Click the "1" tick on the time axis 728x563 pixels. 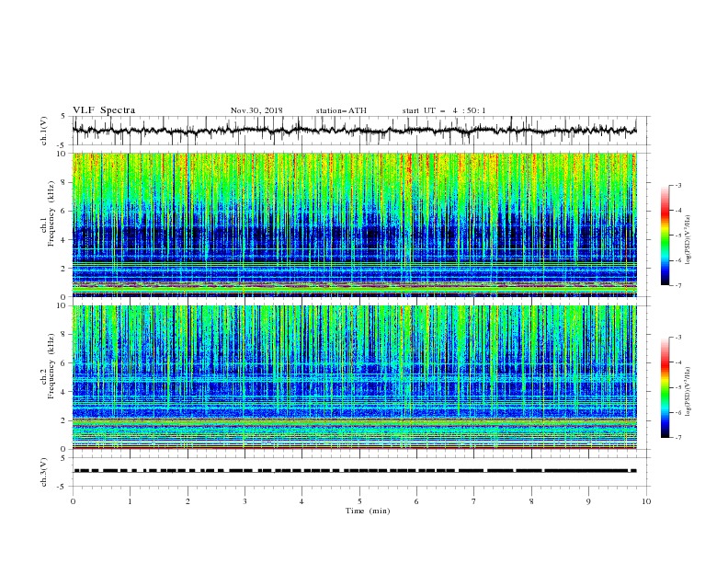130,501
